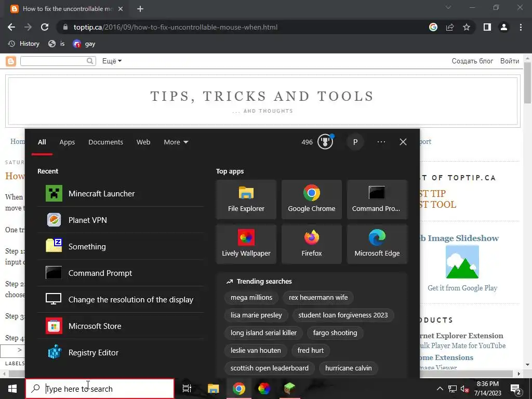Click the Web Image Slideshow thumbnail
Image resolution: width=532 pixels, height=399 pixels.
[x=462, y=262]
